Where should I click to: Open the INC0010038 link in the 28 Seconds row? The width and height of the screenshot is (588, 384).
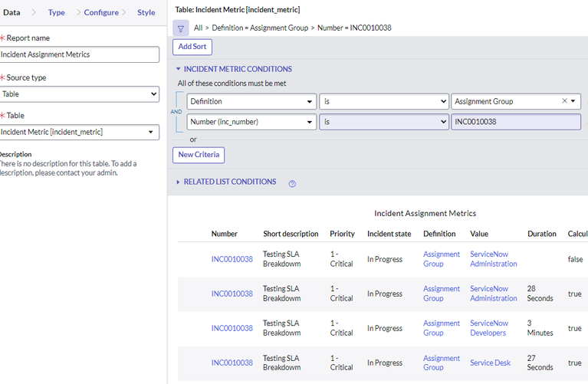(232, 294)
